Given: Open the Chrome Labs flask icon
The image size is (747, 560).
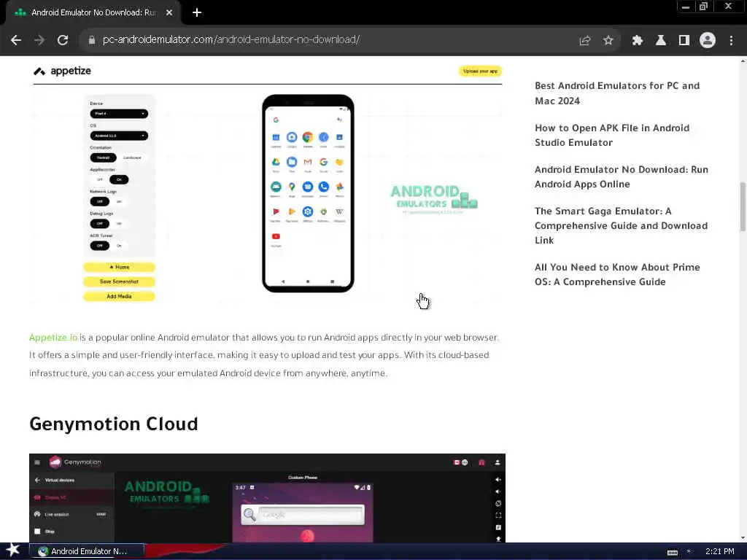Looking at the screenshot, I should [x=661, y=41].
